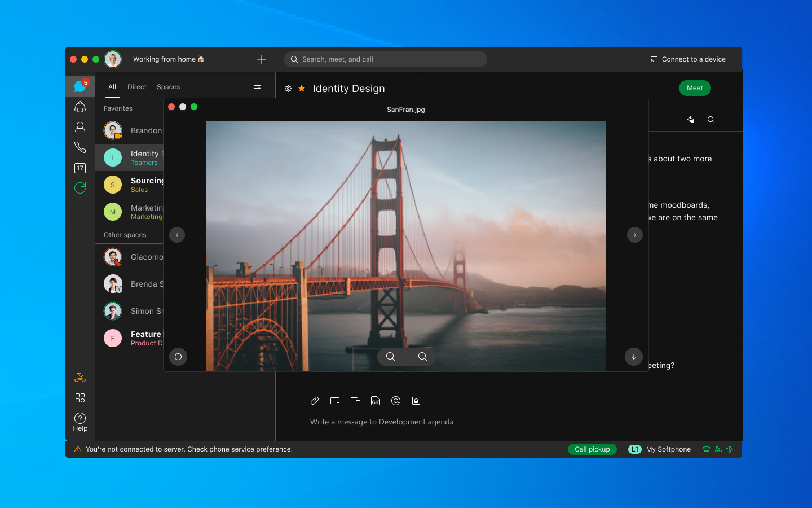Open the apps grid icon in sidebar
The width and height of the screenshot is (812, 508).
80,398
